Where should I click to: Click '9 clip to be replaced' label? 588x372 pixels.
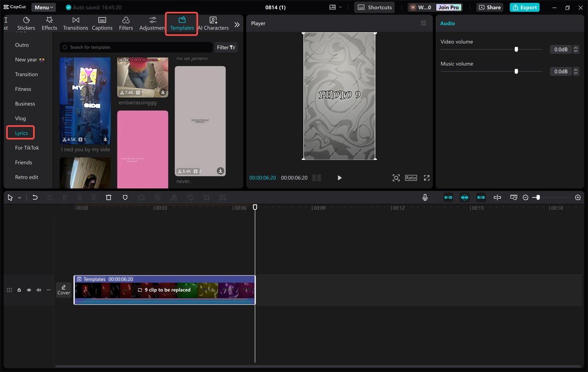pos(164,290)
